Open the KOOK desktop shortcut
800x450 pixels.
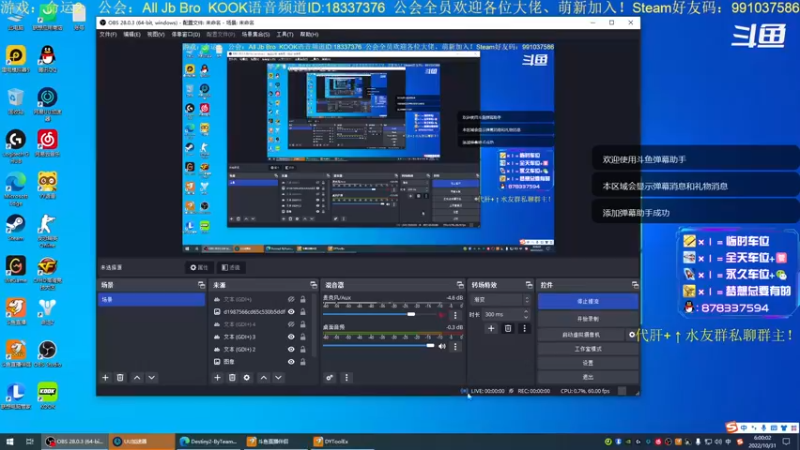click(47, 396)
